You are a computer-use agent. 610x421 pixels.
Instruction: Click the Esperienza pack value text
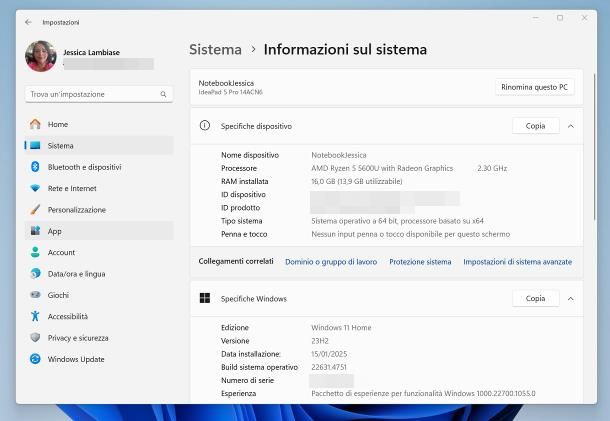coord(423,393)
